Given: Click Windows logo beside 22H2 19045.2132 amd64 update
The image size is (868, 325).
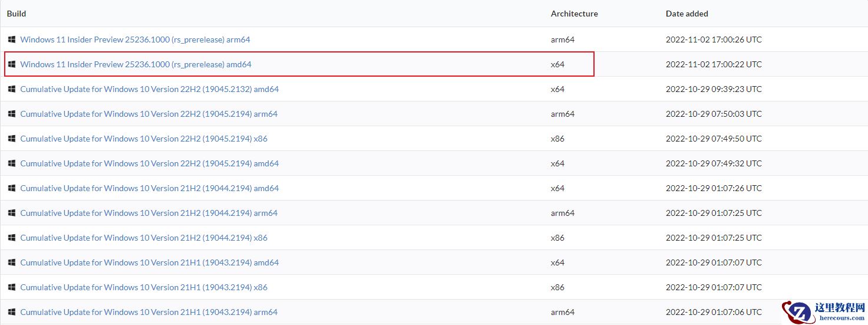Looking at the screenshot, I should pos(11,89).
